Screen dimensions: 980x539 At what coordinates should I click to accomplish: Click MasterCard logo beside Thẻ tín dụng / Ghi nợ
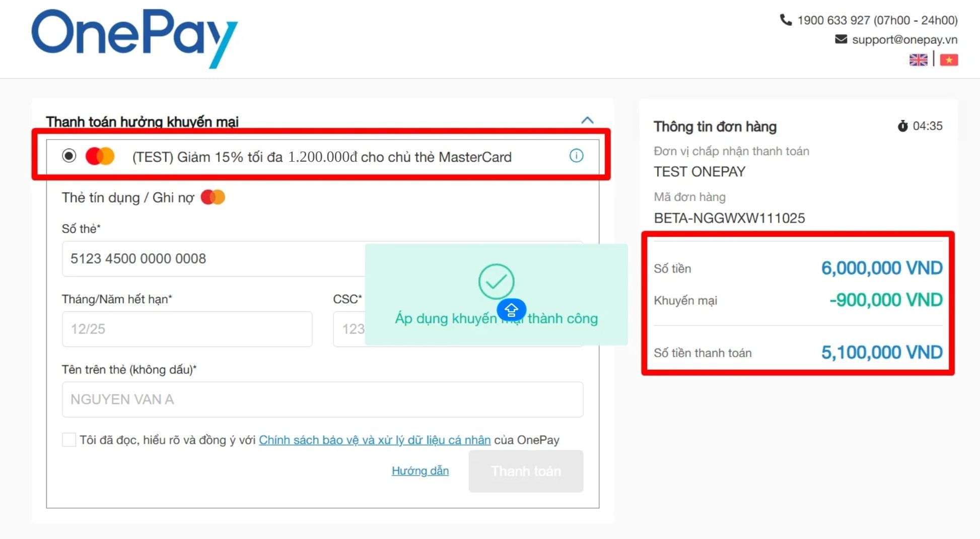pos(213,197)
